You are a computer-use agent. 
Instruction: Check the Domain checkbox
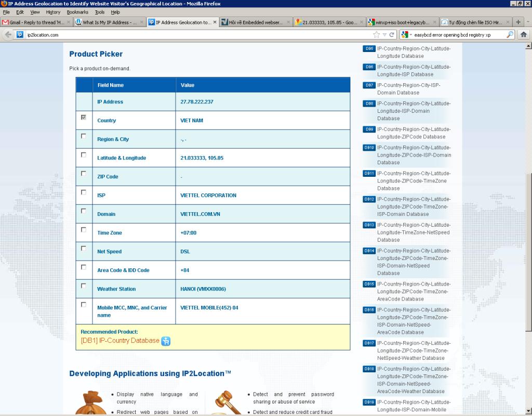click(84, 211)
